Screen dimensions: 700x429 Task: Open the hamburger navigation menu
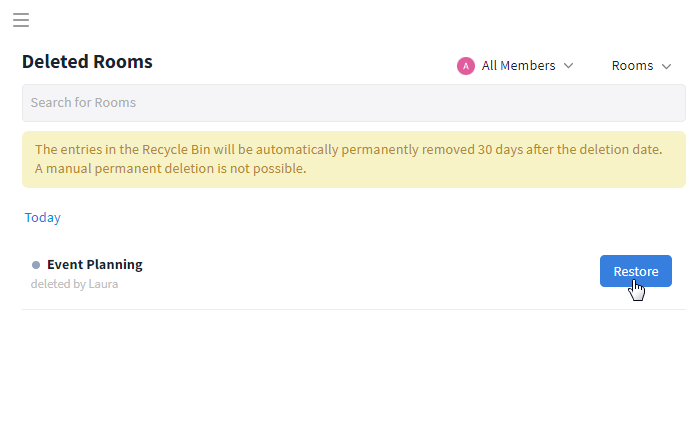coord(21,20)
